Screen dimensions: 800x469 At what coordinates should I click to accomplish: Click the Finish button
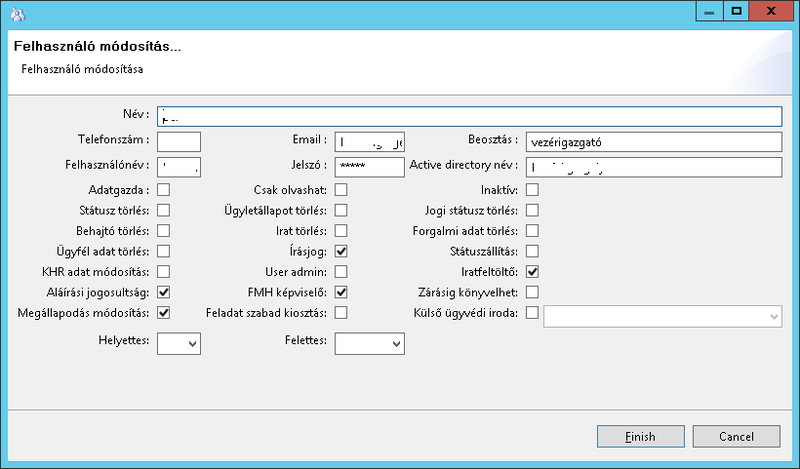[640, 436]
